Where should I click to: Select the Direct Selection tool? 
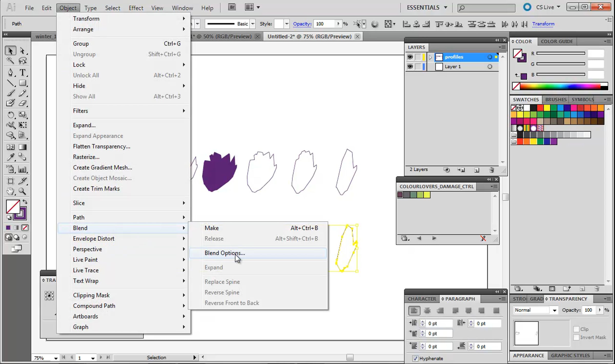pyautogui.click(x=23, y=51)
